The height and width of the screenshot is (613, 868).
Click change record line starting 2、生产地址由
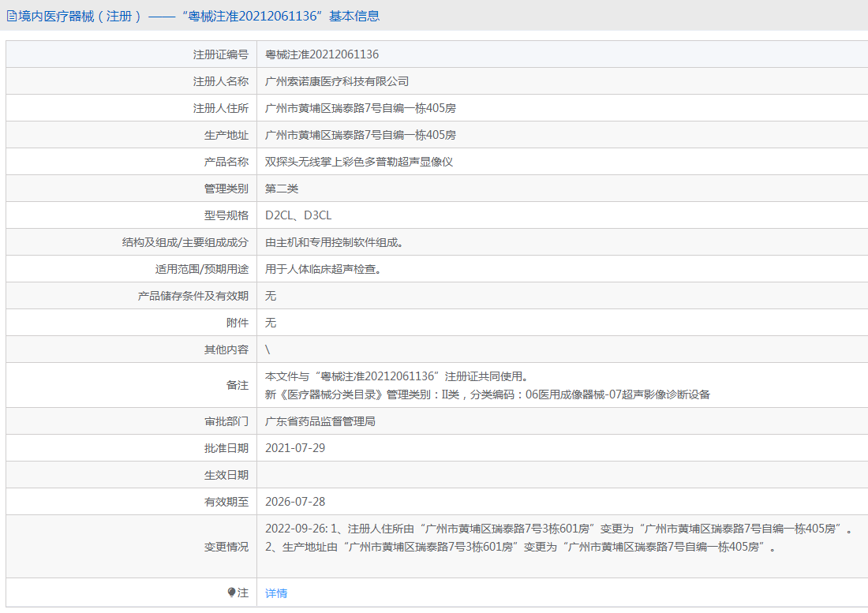point(521,547)
